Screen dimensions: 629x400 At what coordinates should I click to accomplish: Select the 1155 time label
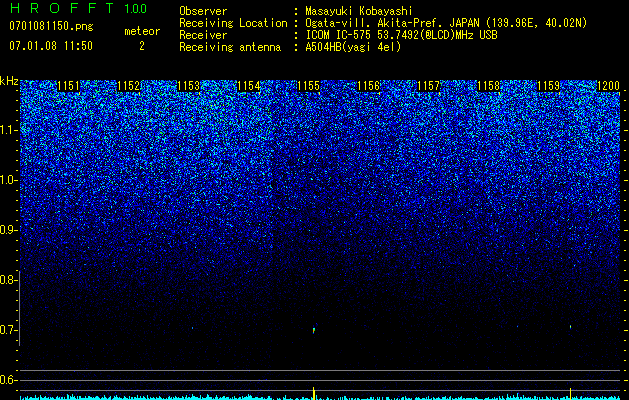click(x=308, y=86)
